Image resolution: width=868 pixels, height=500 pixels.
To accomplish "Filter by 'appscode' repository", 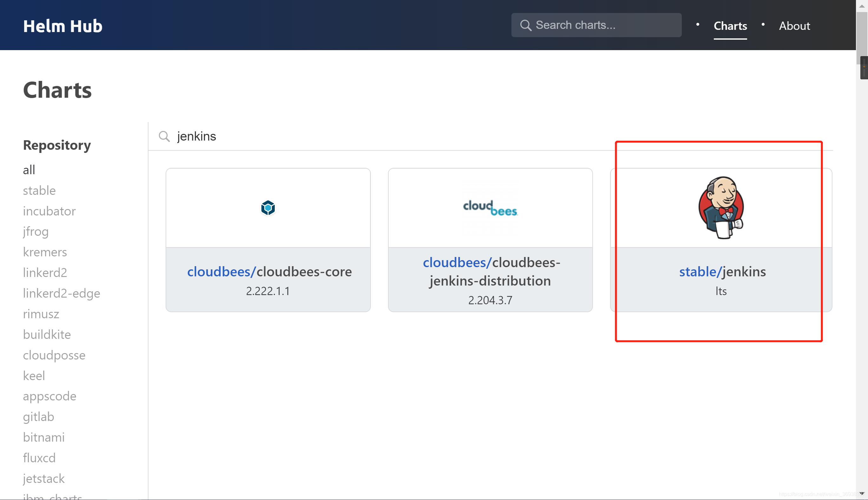I will click(49, 396).
